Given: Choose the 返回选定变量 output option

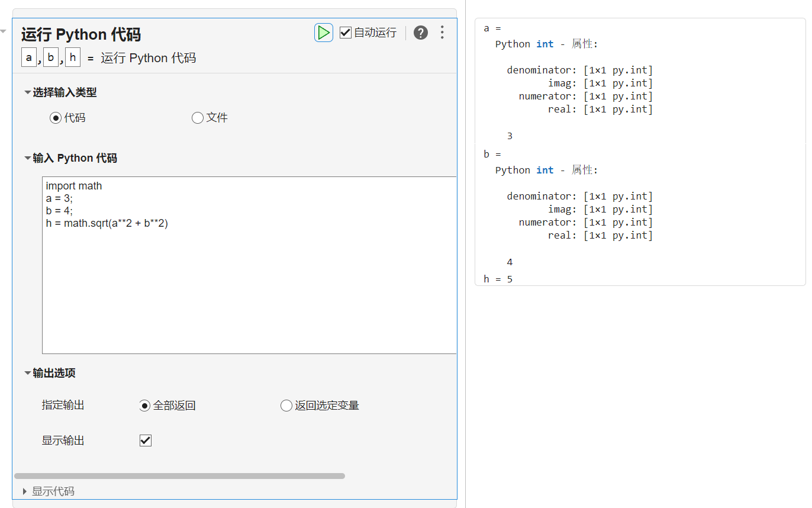Looking at the screenshot, I should point(286,406).
